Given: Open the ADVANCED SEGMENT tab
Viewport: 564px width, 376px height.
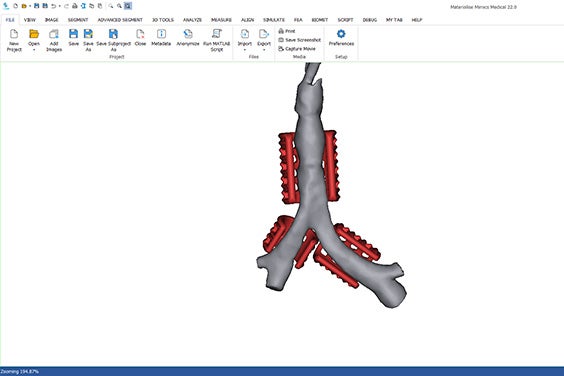Looking at the screenshot, I should tap(120, 20).
